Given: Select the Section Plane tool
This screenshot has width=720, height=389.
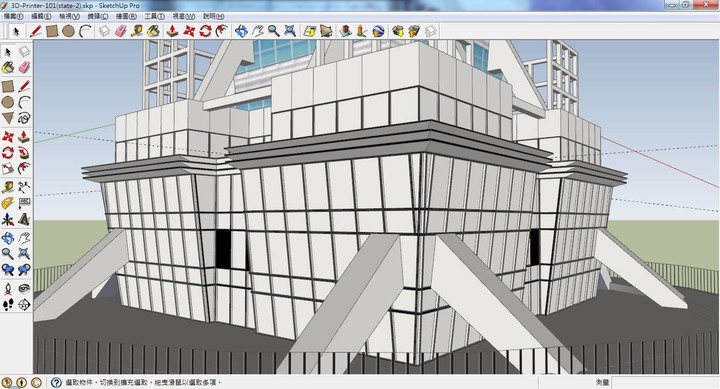Looking at the screenshot, I should (x=24, y=304).
